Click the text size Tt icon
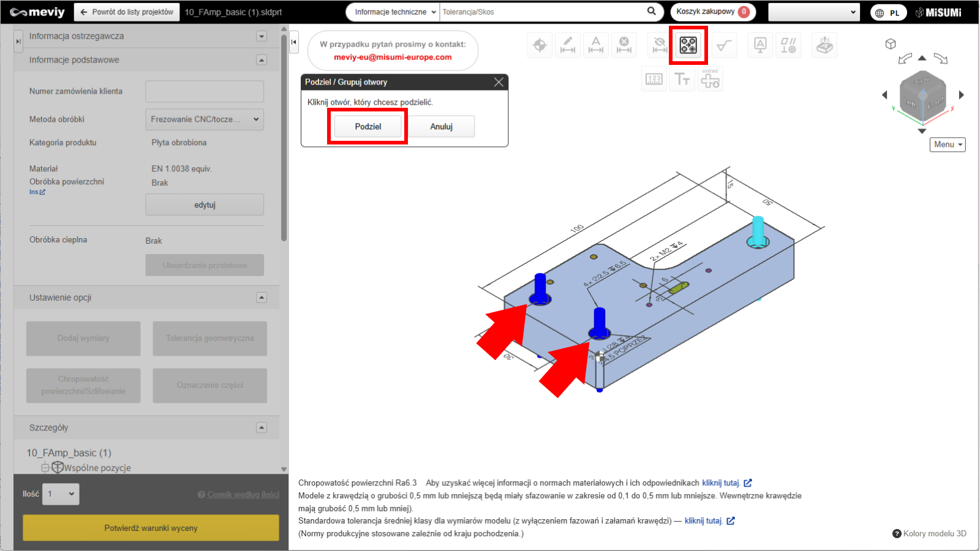 (x=682, y=80)
